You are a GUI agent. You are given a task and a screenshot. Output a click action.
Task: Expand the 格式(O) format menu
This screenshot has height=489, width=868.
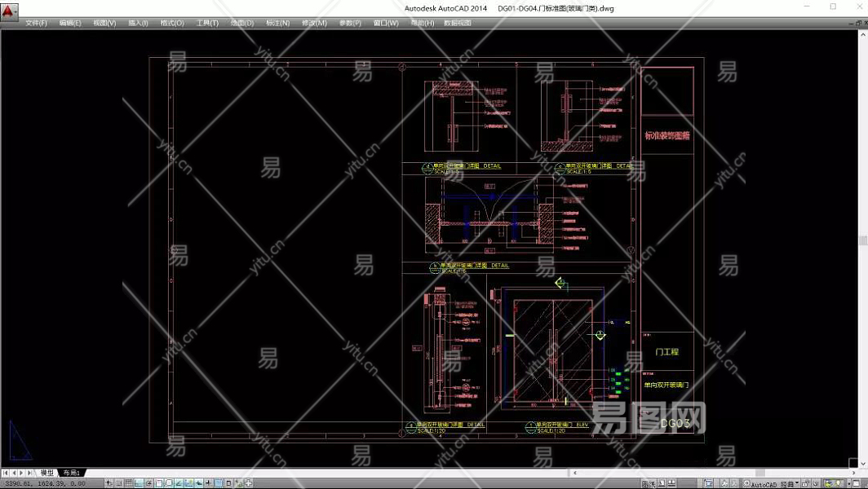(x=172, y=23)
